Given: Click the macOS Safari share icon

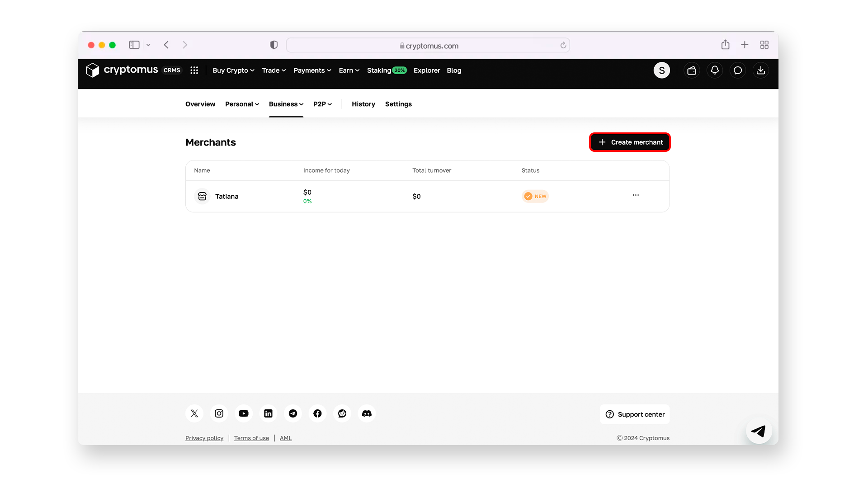Looking at the screenshot, I should [726, 45].
